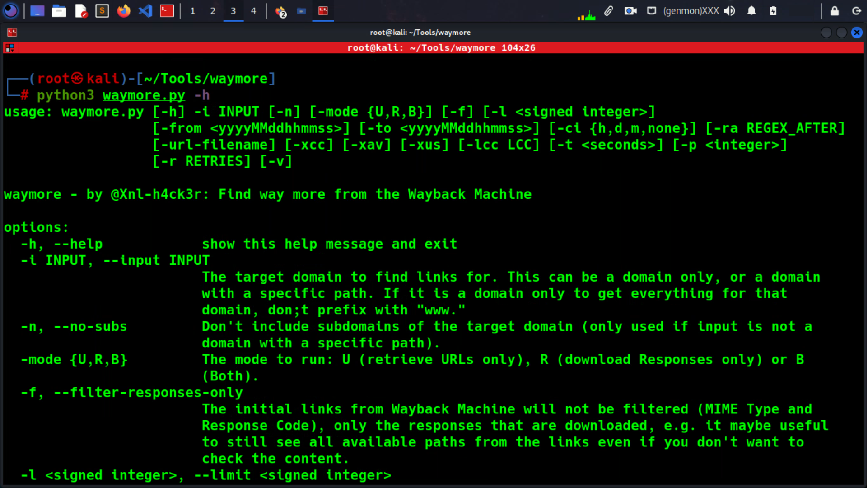This screenshot has width=868, height=488.
Task: Click the '-i INPUT, --input INPUT' option
Action: coord(115,260)
